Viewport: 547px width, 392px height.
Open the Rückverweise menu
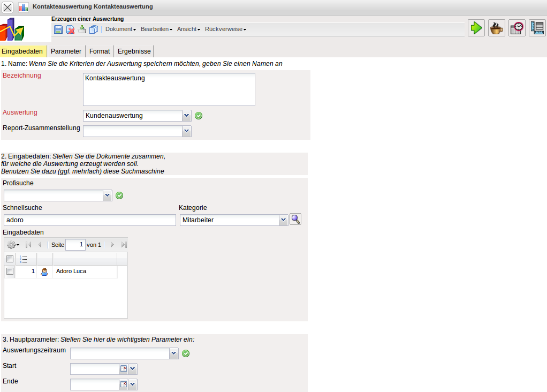226,29
